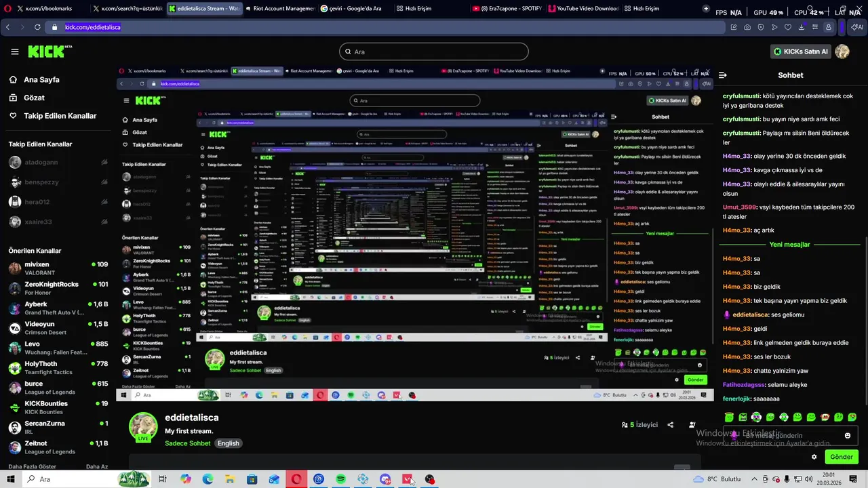Switch to Era7capone - SPOTIFY tab

pos(507,9)
